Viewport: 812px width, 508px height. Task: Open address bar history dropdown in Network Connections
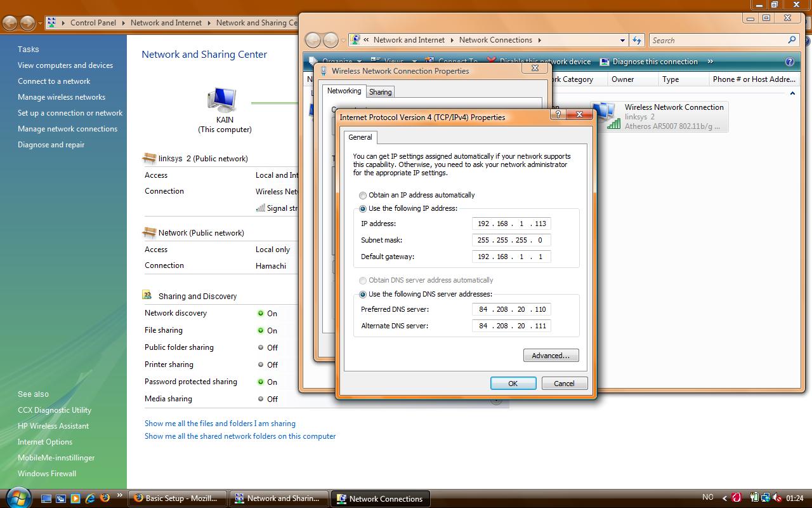point(622,40)
